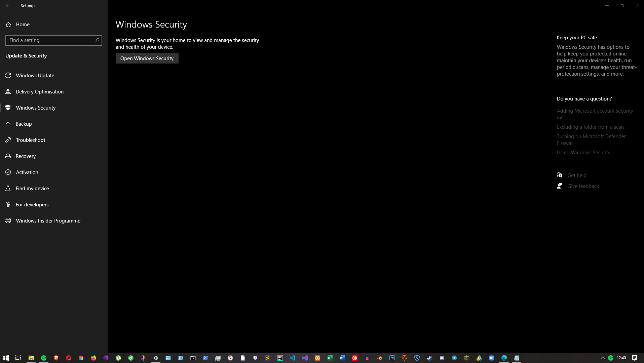
Task: Open PowerShell from the taskbar
Action: coord(205,358)
